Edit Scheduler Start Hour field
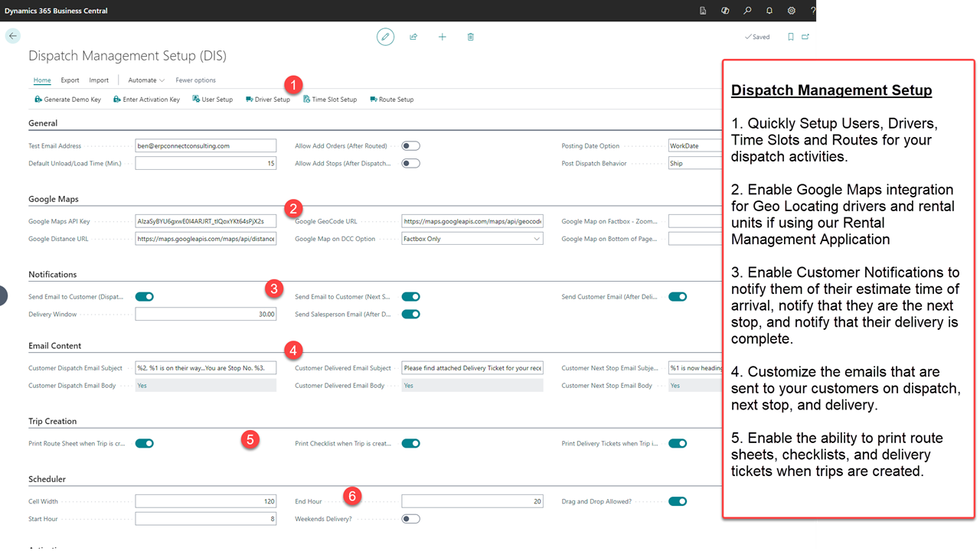The width and height of the screenshot is (980, 551). (x=205, y=519)
